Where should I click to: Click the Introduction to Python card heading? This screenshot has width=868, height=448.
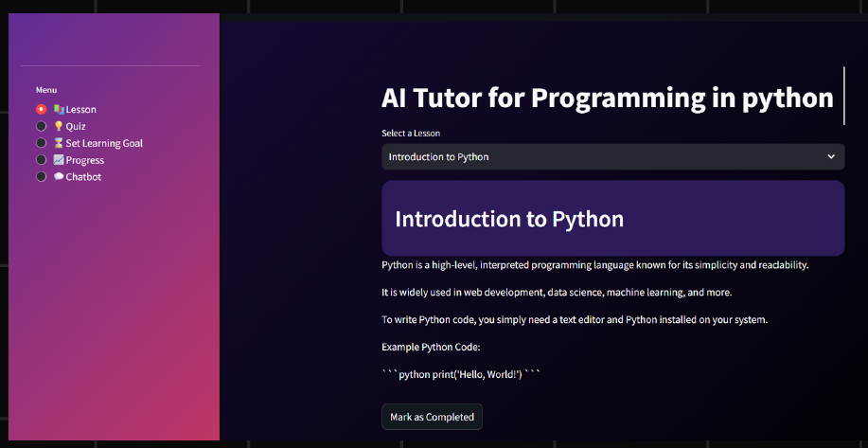point(509,220)
